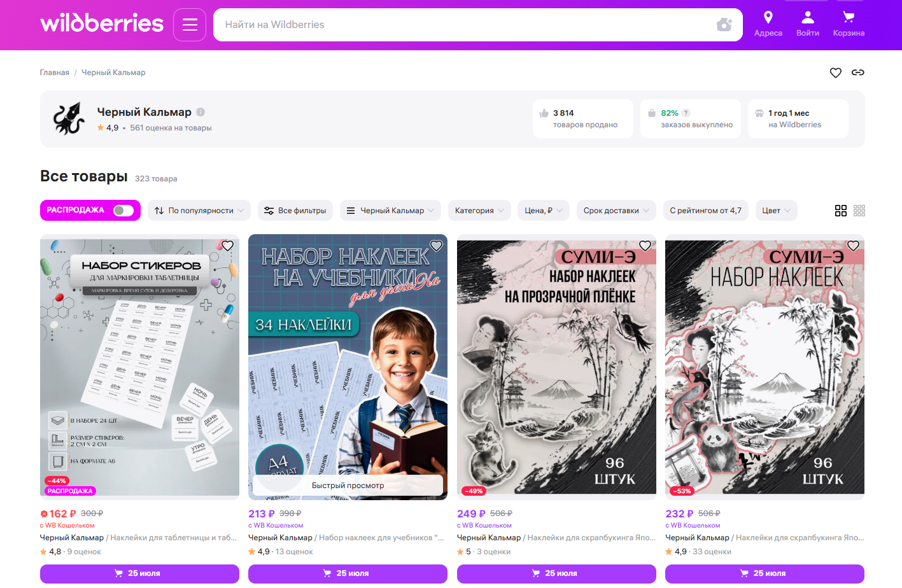This screenshot has height=588, width=902.
Task: Favorite the Суми-э 232 ₽ product heart
Action: coord(853,246)
